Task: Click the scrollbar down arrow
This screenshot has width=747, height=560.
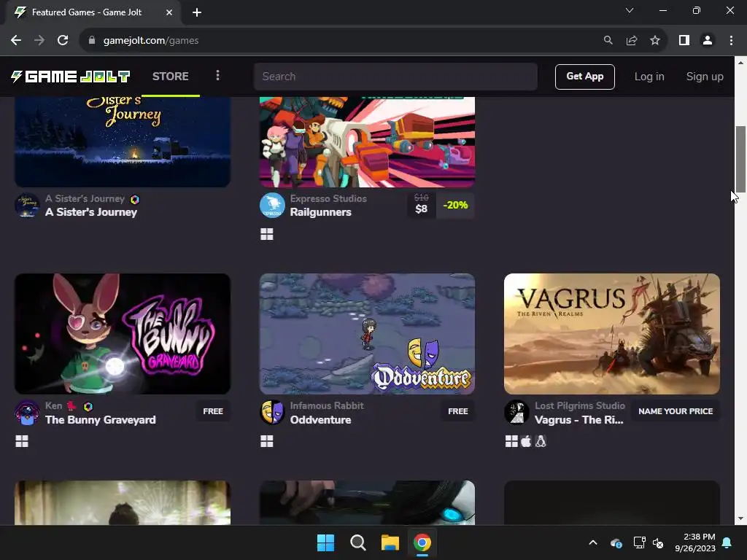Action: pyautogui.click(x=740, y=518)
